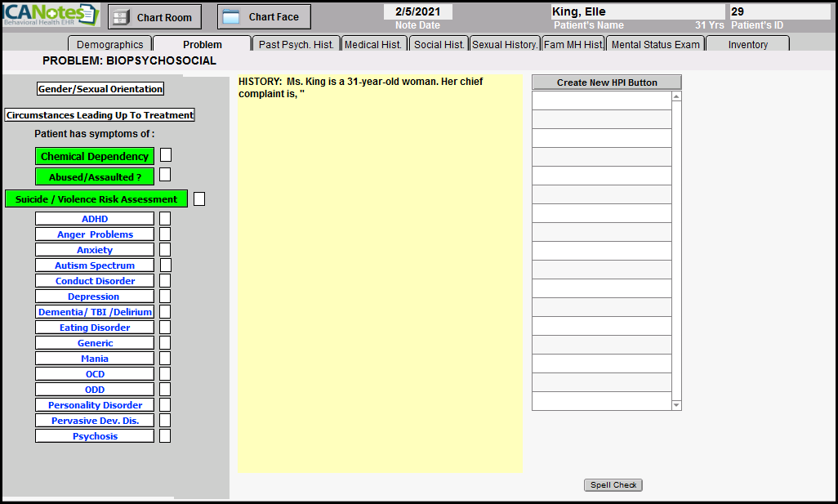
Task: Switch to the Demographics tab
Action: click(x=109, y=45)
